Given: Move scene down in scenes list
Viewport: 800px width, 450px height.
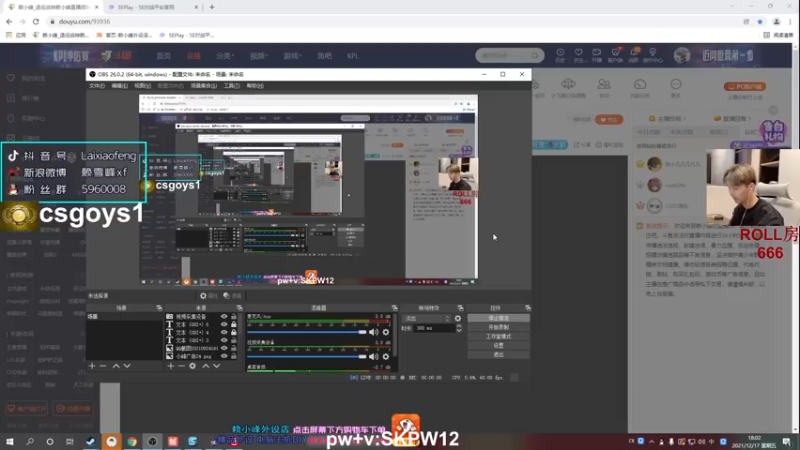Looking at the screenshot, I should [x=127, y=366].
